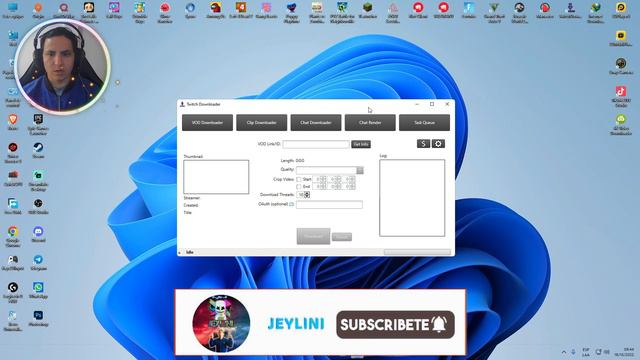The width and height of the screenshot is (640, 360).
Task: Click the Get Info button
Action: click(x=361, y=144)
